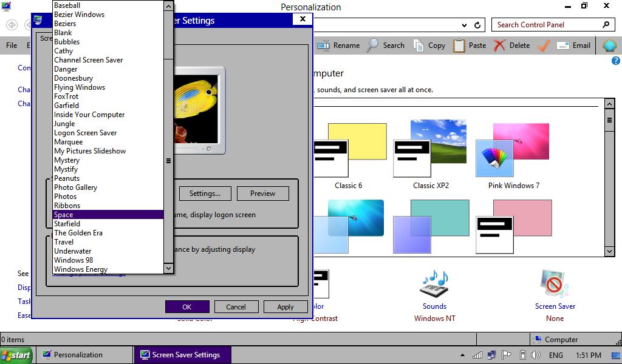Click the Start button
This screenshot has height=364, width=622.
[16, 355]
